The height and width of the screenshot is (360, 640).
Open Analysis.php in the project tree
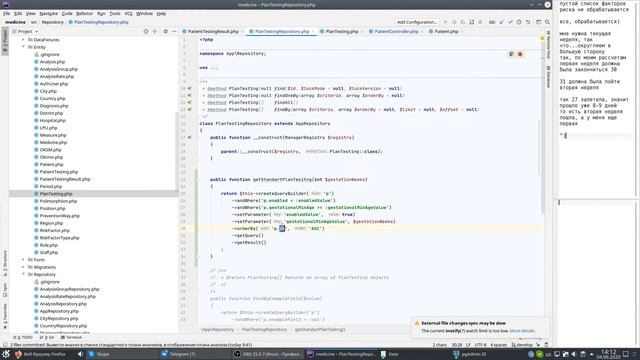click(52, 62)
